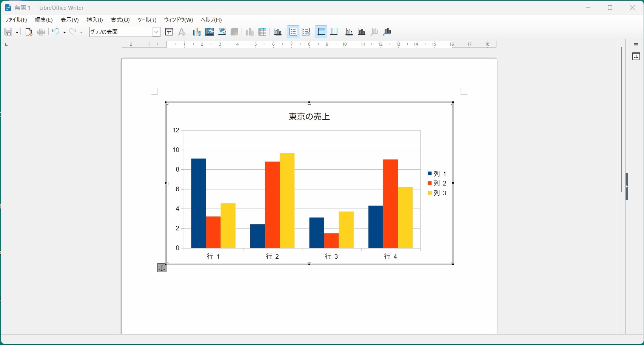
Task: Toggle vertical grids button
Action: click(x=334, y=32)
